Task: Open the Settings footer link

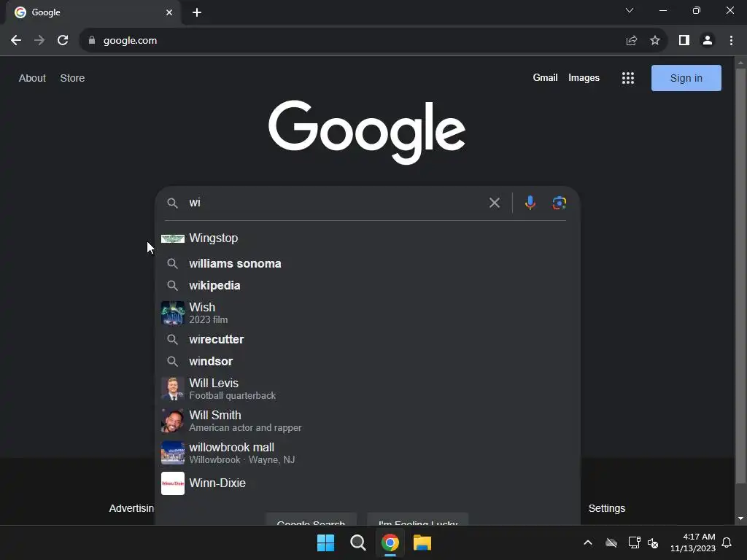Action: (606, 508)
